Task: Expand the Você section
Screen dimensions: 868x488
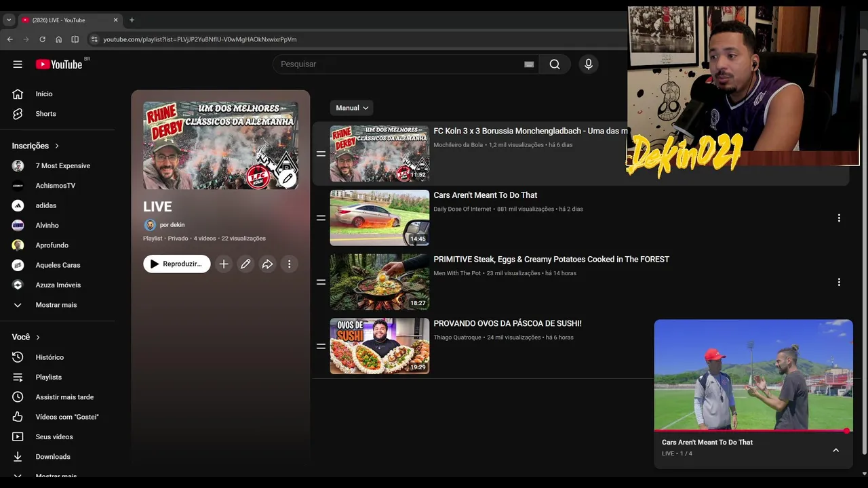Action: [26, 337]
